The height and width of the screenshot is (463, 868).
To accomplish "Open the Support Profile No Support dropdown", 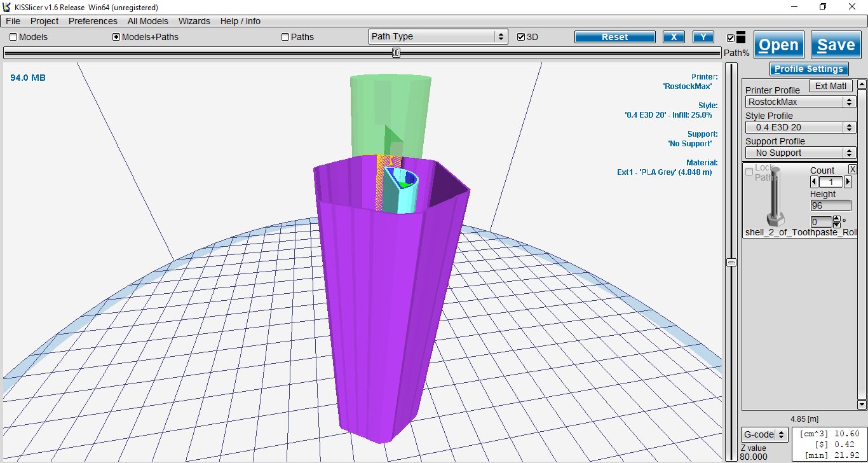I will pos(801,153).
